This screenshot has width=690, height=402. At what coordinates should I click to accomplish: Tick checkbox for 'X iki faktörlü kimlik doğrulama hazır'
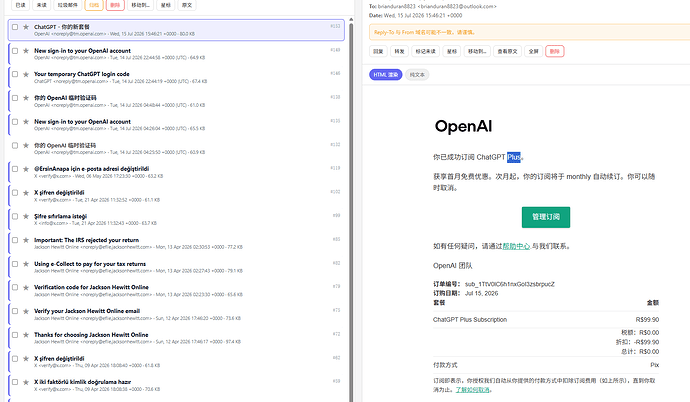[x=15, y=382]
